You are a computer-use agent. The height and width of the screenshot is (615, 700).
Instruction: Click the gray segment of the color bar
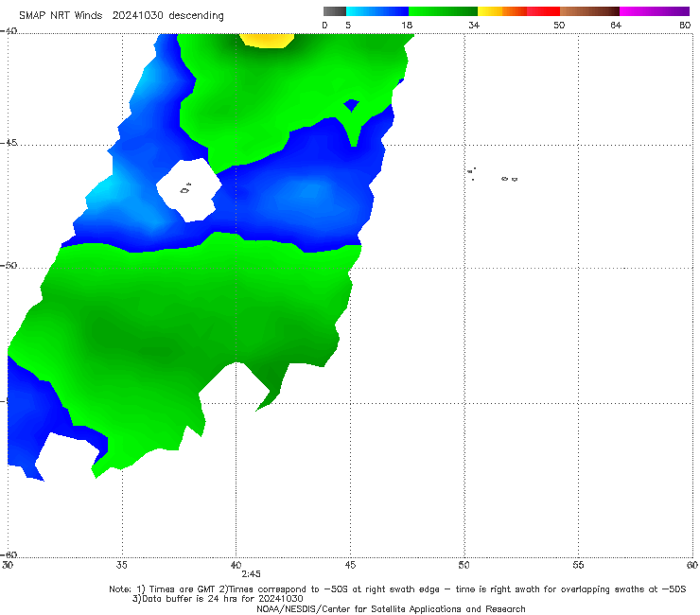(x=334, y=11)
